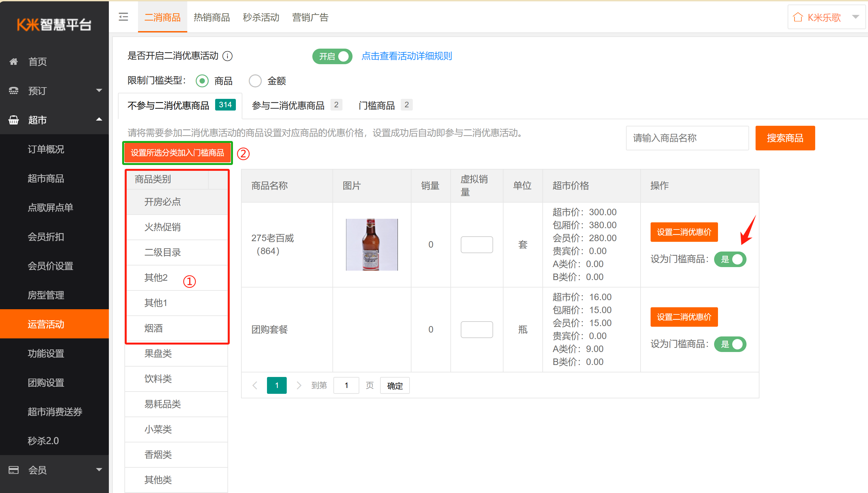
Task: Toggle the 开启 switch for the 二消优惠活动
Action: tap(332, 56)
